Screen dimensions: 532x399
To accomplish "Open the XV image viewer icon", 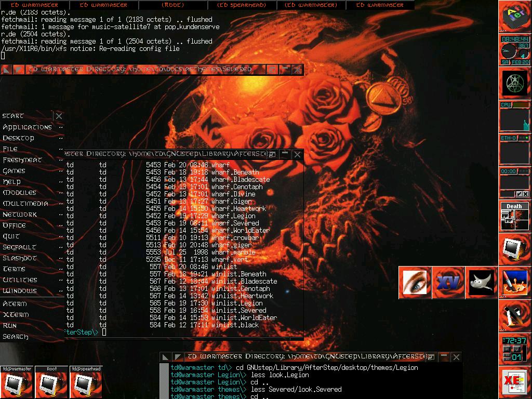I will click(448, 283).
